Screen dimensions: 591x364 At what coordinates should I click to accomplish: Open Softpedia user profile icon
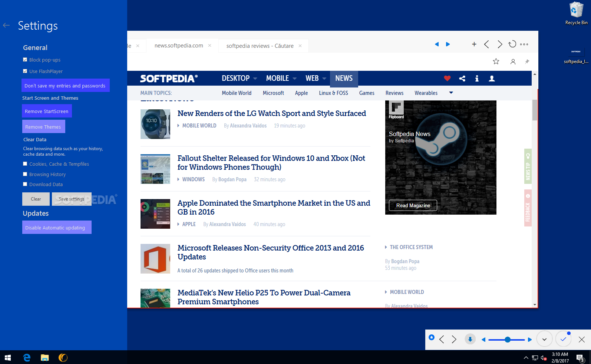click(492, 78)
